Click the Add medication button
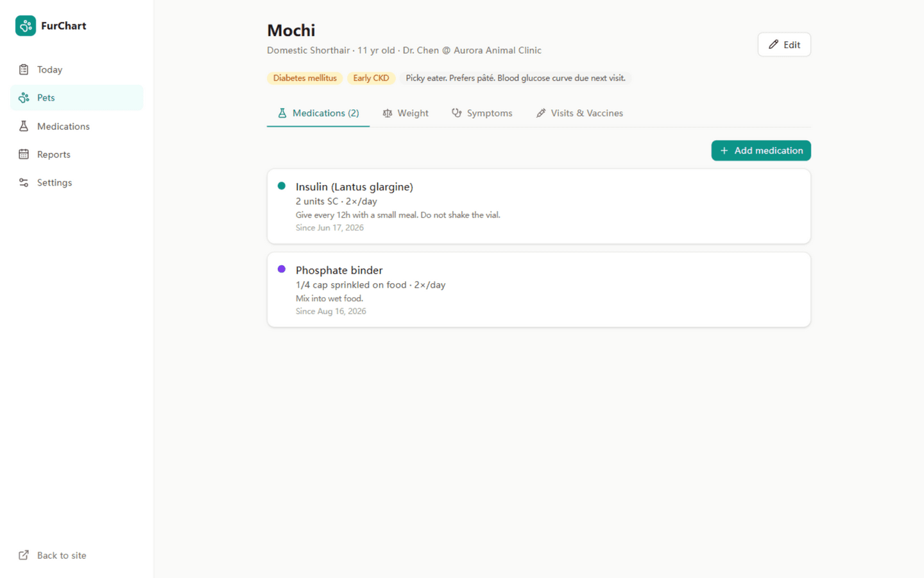 [761, 150]
